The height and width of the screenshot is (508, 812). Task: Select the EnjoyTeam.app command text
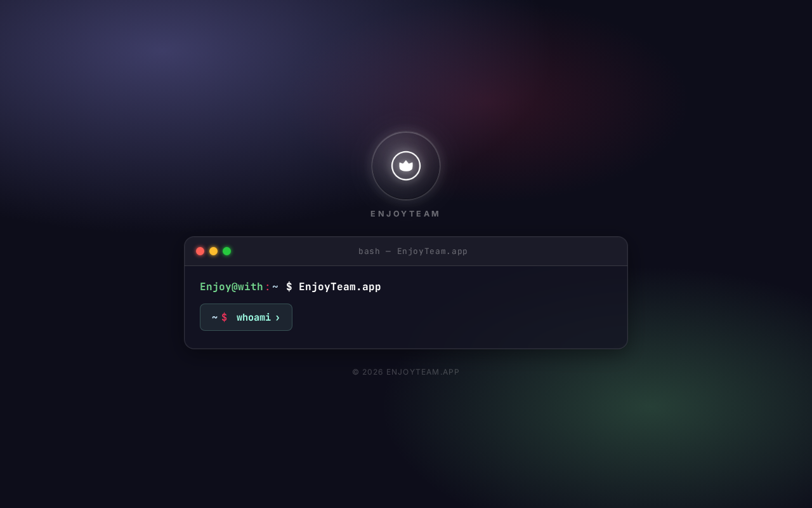coord(340,287)
